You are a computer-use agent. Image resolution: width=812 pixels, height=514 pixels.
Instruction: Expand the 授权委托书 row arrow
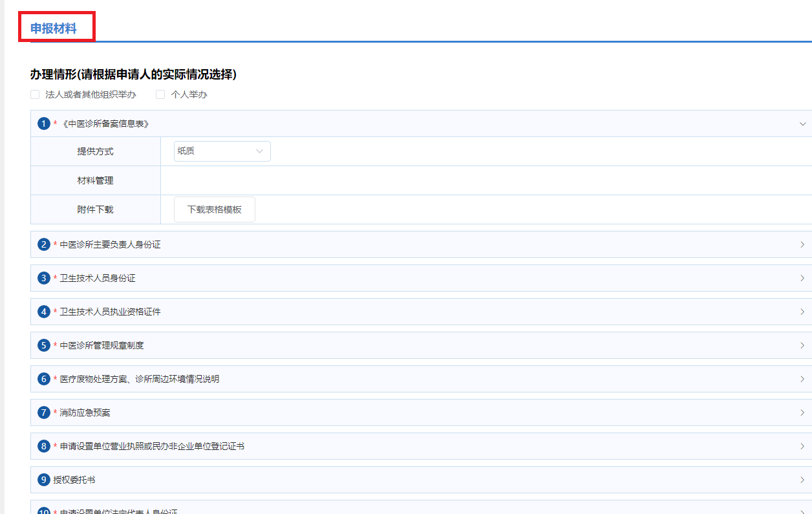802,480
